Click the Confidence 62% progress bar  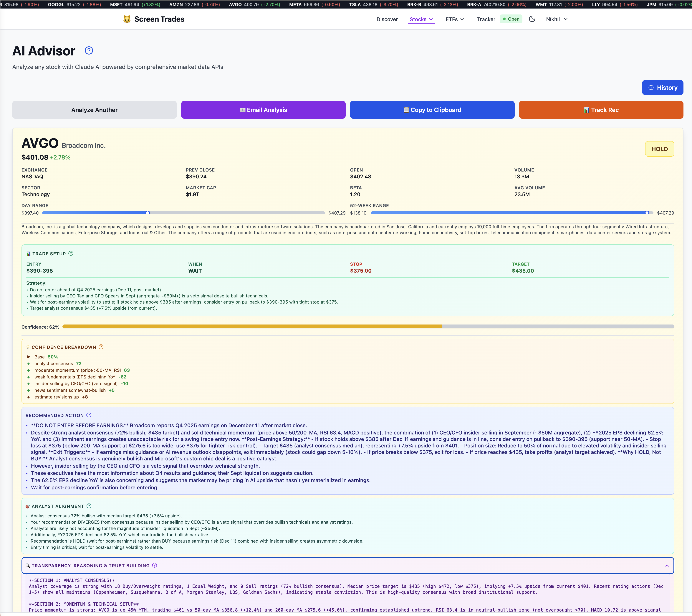coord(368,327)
